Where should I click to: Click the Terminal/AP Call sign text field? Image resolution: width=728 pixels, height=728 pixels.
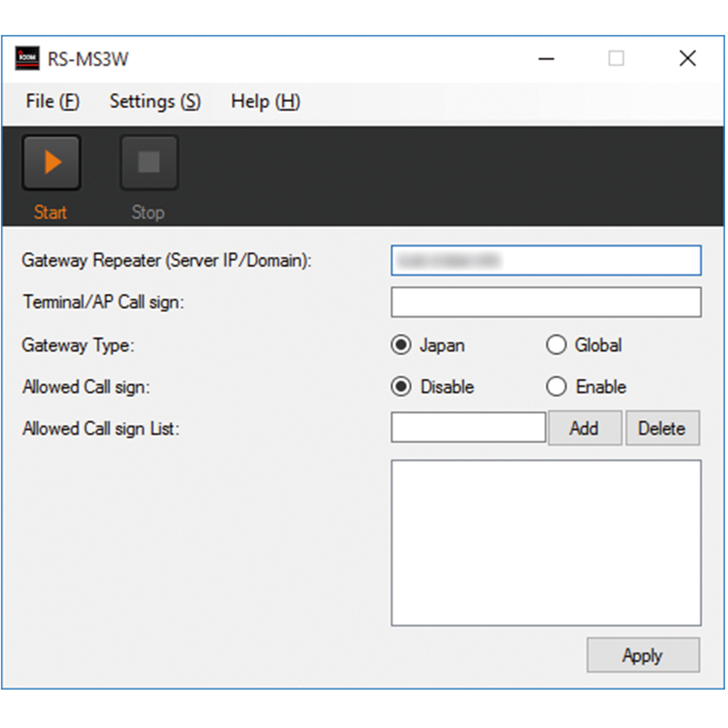click(x=546, y=302)
